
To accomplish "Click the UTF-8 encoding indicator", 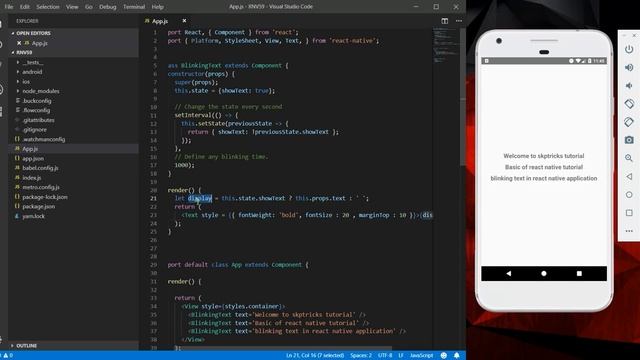I will 385,356.
